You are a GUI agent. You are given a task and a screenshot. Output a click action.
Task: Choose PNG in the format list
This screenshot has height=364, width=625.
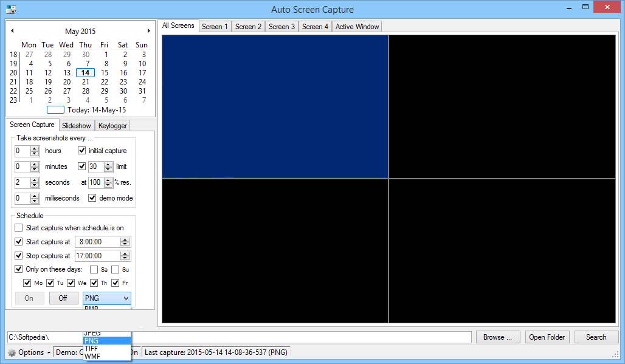107,340
